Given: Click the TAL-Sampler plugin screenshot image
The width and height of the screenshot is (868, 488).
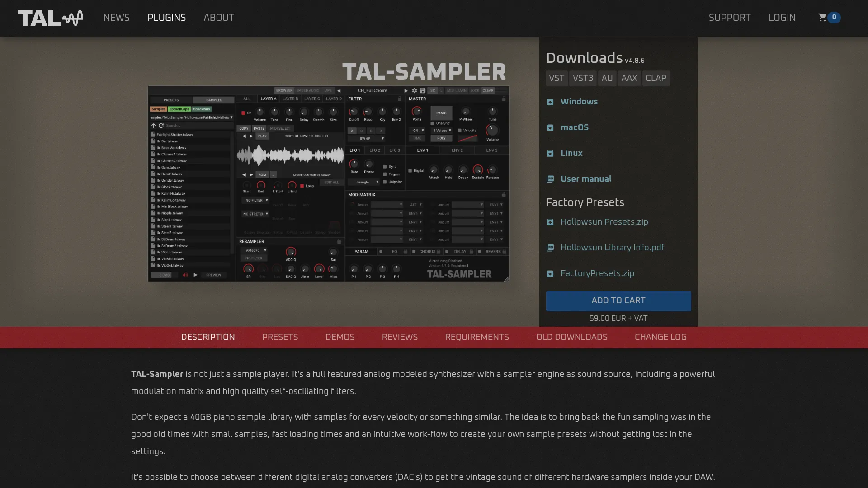Looking at the screenshot, I should [329, 183].
